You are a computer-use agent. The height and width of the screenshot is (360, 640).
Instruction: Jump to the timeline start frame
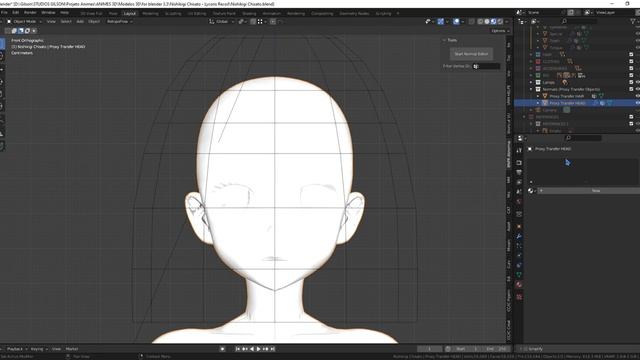238,349
